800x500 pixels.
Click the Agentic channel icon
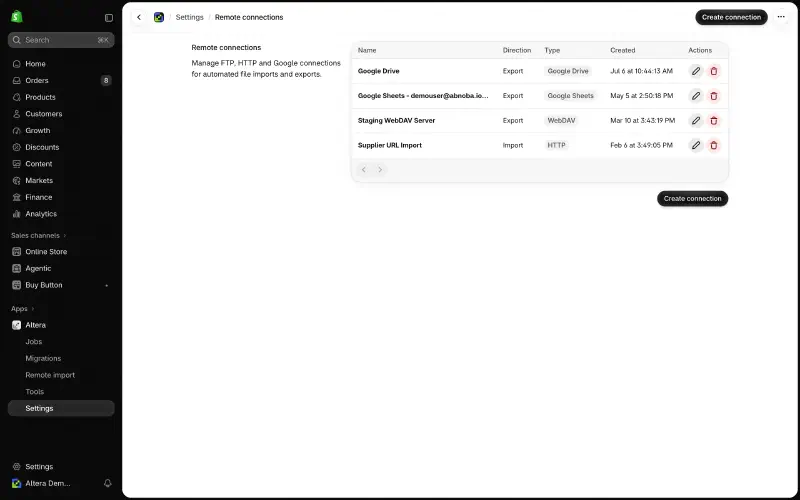point(17,268)
